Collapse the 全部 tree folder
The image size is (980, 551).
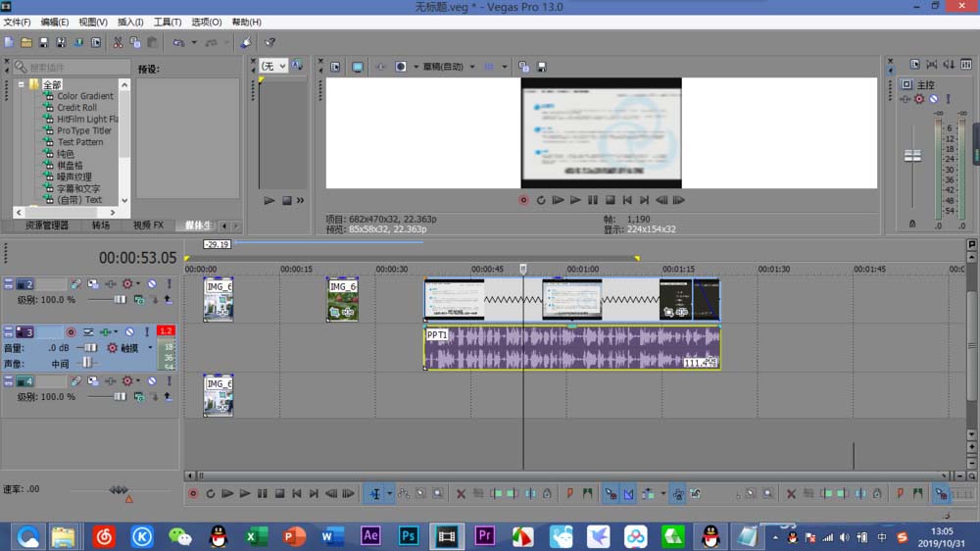click(x=21, y=84)
